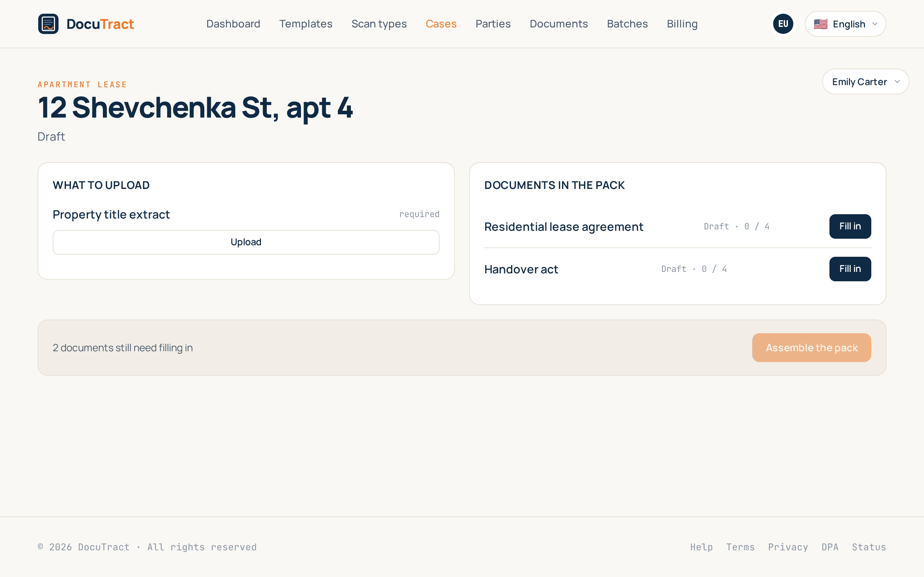
Task: Click the US flag icon
Action: click(820, 24)
